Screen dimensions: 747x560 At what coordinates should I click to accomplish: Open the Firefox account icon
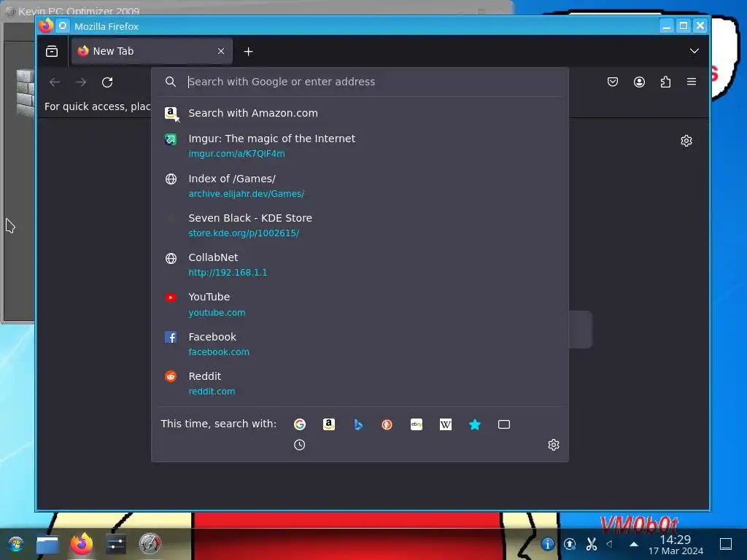click(639, 82)
